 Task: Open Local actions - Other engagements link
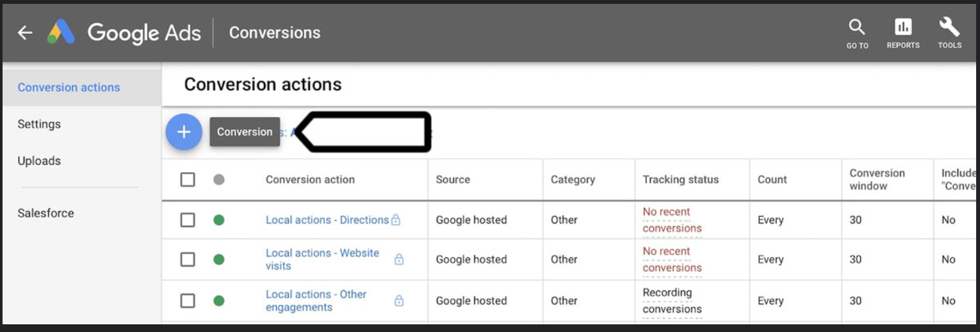click(316, 301)
